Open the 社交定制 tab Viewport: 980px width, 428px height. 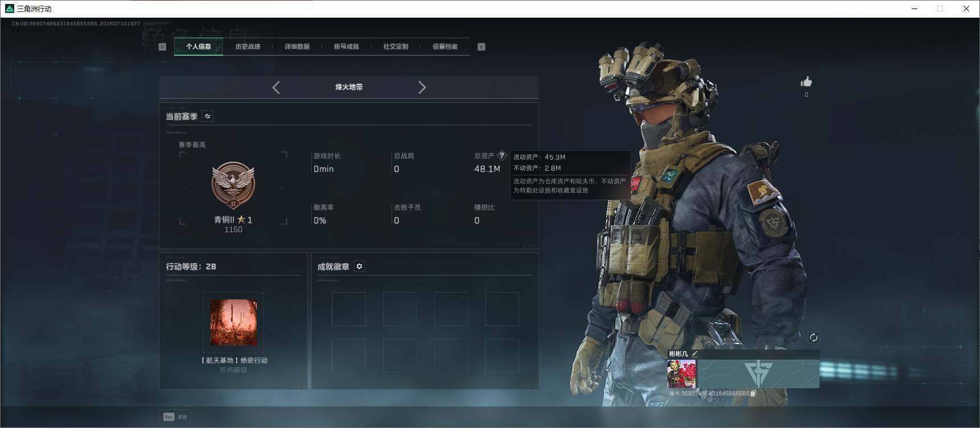point(396,47)
